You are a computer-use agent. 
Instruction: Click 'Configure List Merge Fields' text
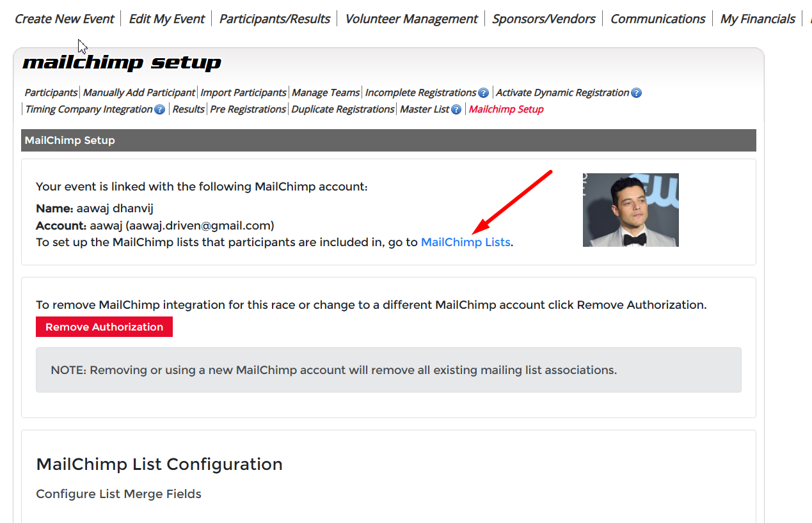click(x=119, y=494)
